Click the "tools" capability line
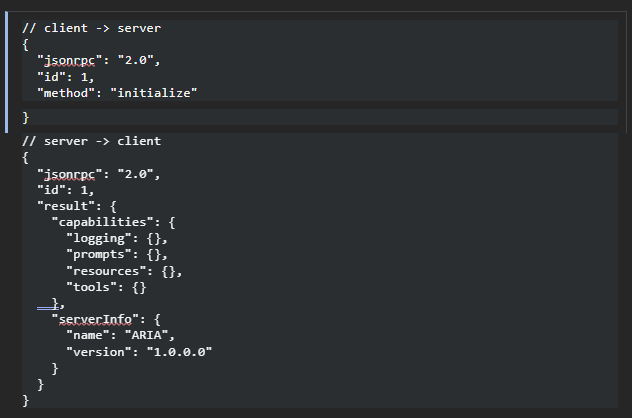The height and width of the screenshot is (418, 632). (x=106, y=287)
